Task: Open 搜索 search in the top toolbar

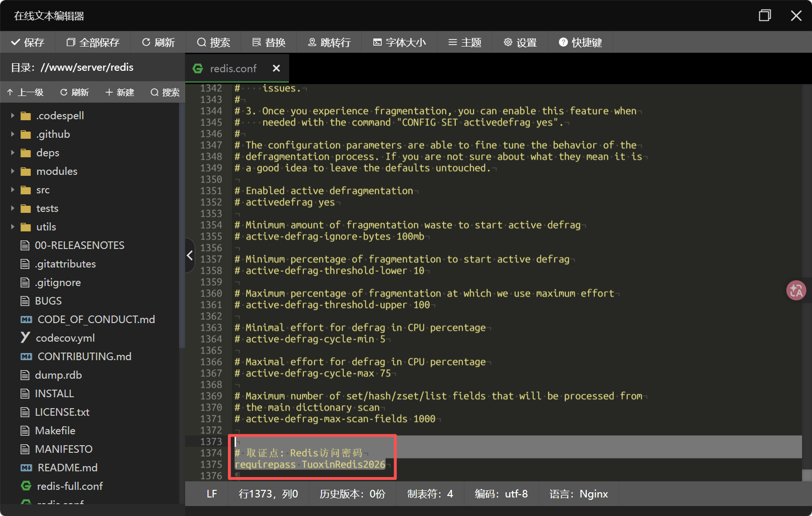Action: [213, 42]
